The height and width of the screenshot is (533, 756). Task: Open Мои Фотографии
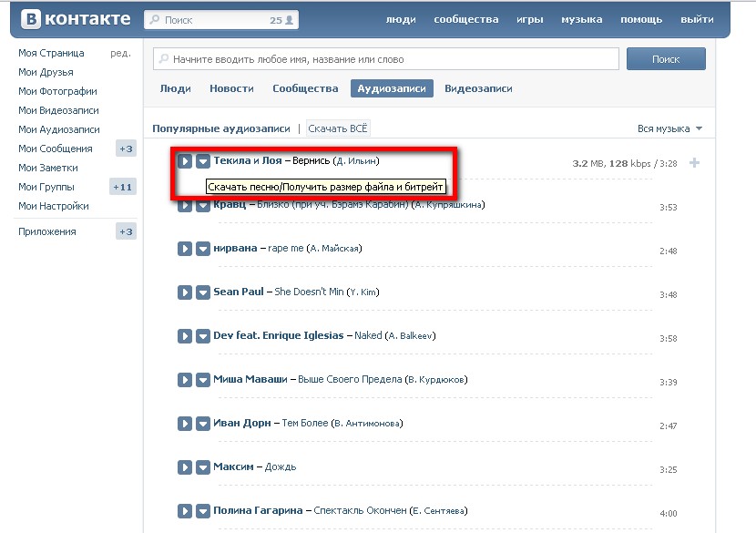click(57, 91)
